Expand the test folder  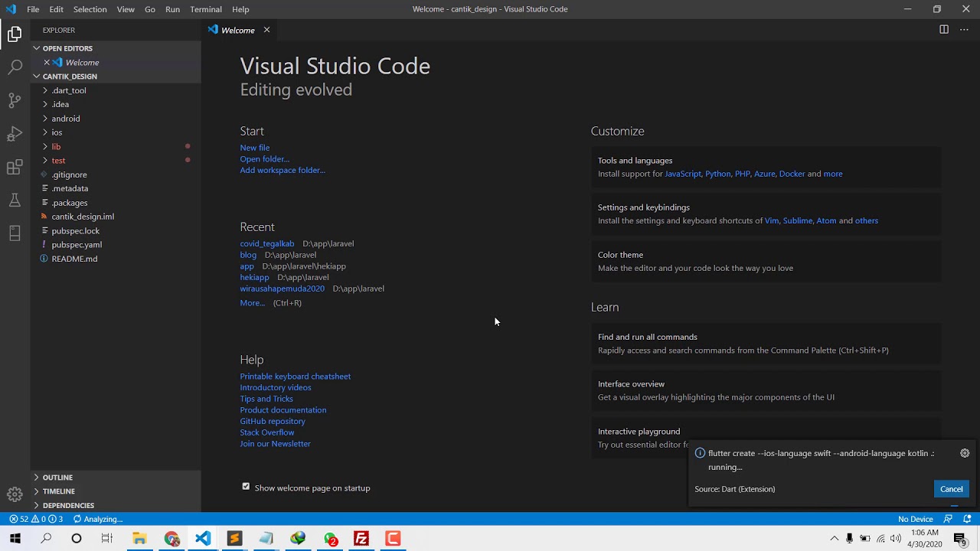click(x=115, y=161)
